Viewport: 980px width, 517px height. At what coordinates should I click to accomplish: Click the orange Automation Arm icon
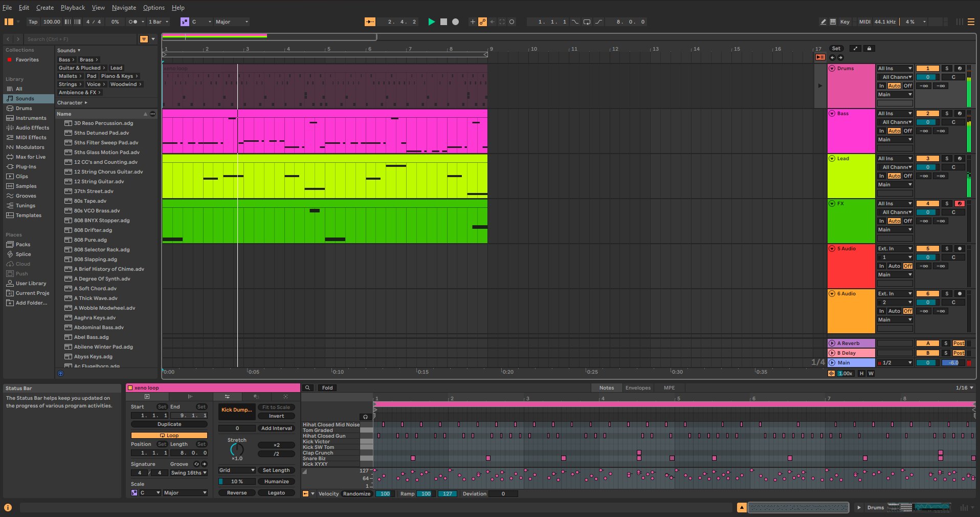[482, 22]
